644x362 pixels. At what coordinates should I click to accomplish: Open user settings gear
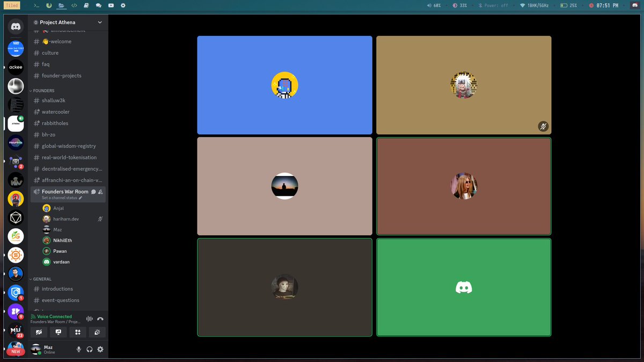pyautogui.click(x=100, y=349)
